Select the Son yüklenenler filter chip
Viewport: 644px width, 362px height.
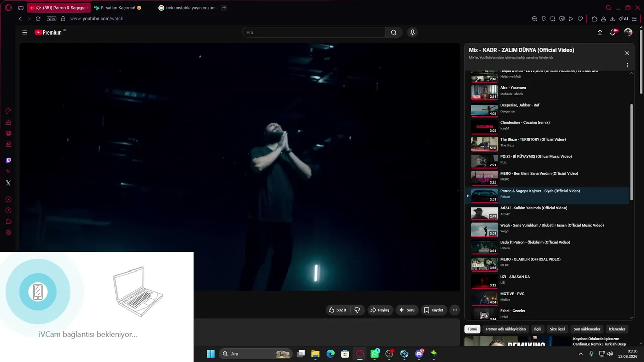[x=587, y=329]
